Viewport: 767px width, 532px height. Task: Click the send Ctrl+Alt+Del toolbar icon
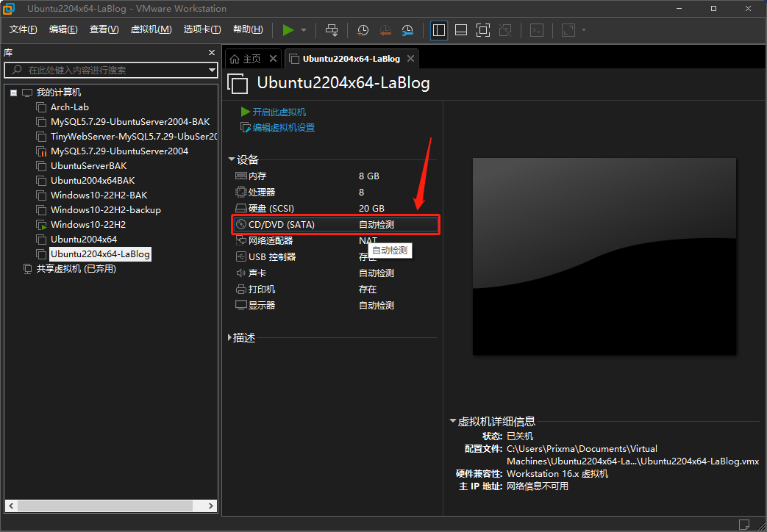tap(332, 30)
